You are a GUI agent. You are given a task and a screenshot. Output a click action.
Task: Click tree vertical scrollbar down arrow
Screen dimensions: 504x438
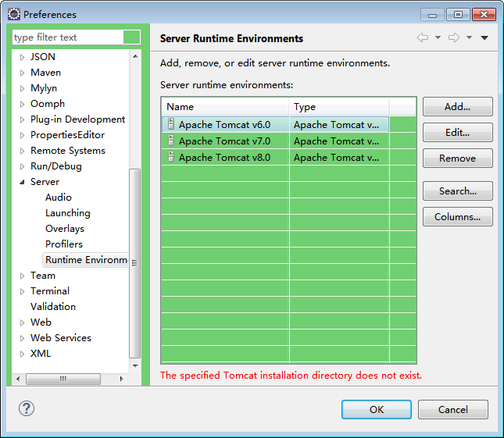click(135, 365)
